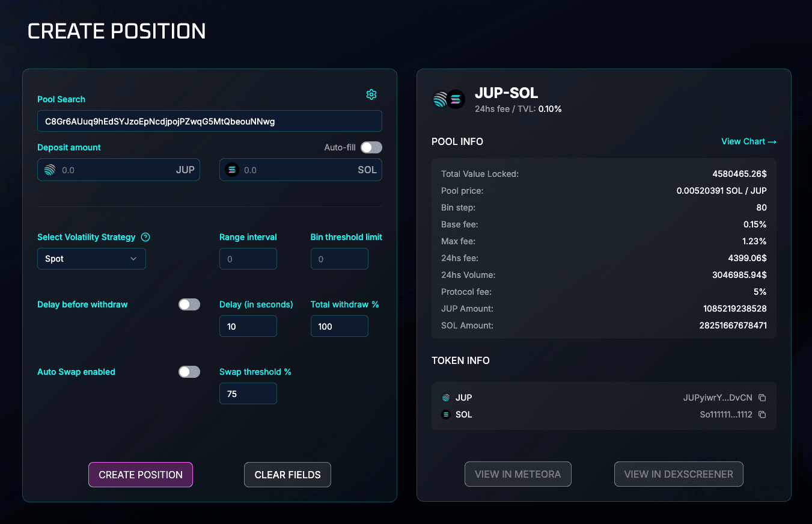The image size is (812, 524).
Task: Click the SOL deposit amount field
Action: click(x=301, y=170)
